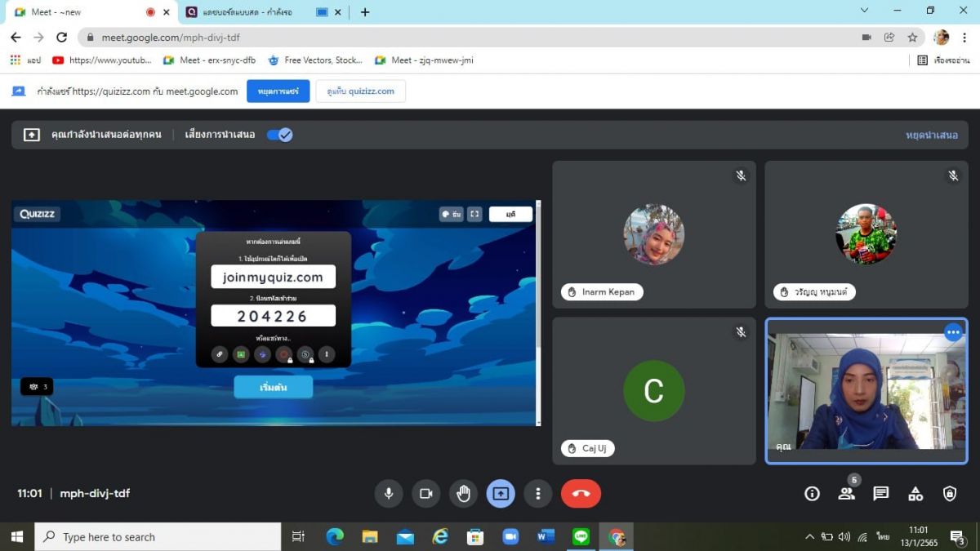
Task: Show the participants people panel
Action: pos(846,493)
